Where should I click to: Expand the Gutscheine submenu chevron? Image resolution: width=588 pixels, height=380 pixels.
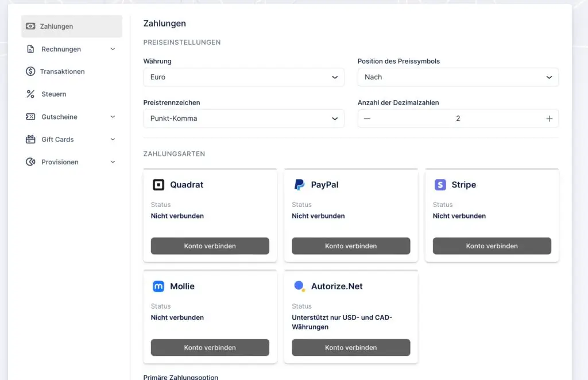pyautogui.click(x=113, y=117)
